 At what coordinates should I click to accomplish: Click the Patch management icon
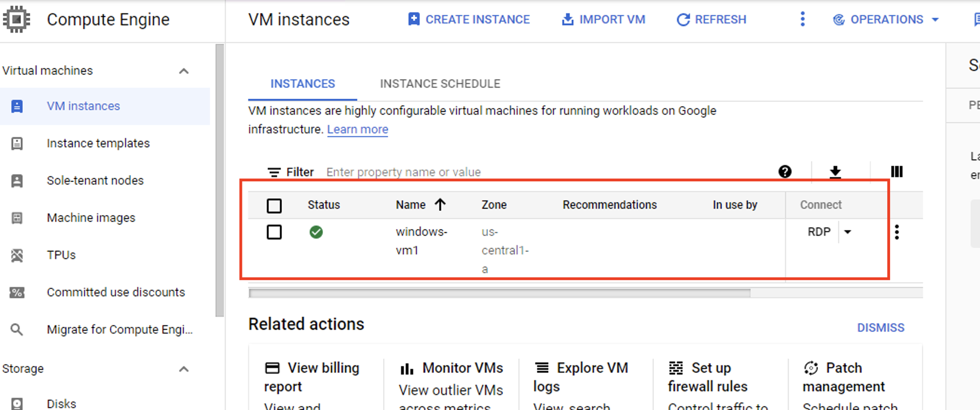point(811,368)
